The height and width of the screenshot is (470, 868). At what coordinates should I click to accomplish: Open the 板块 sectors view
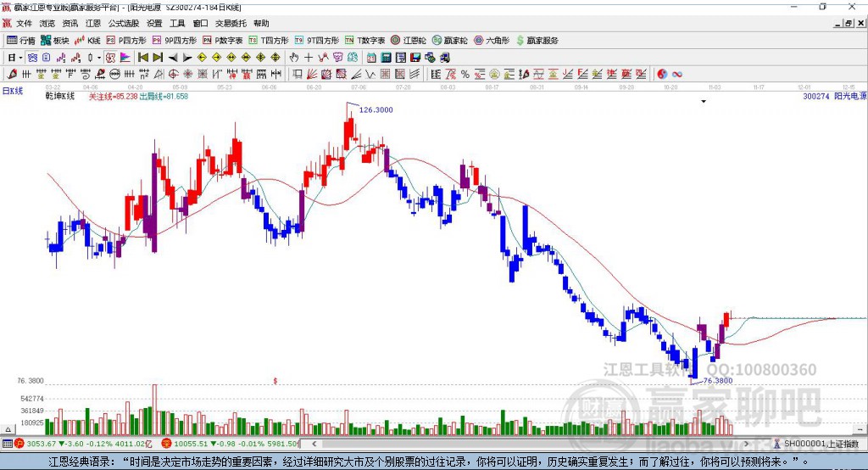[x=54, y=41]
